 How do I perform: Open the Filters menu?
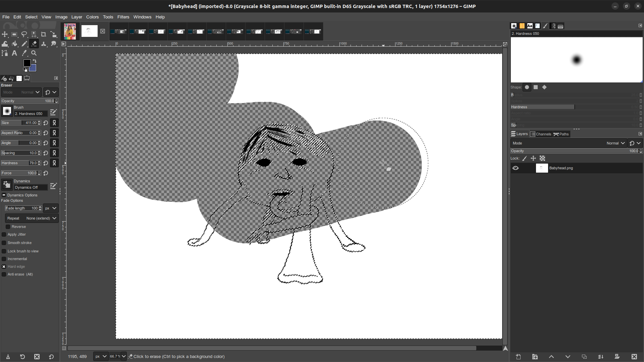tap(123, 17)
